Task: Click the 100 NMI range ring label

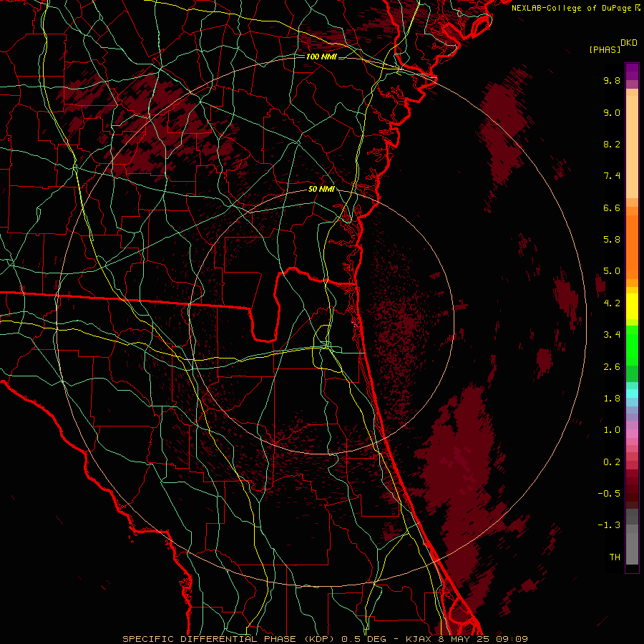Action: 321,57
